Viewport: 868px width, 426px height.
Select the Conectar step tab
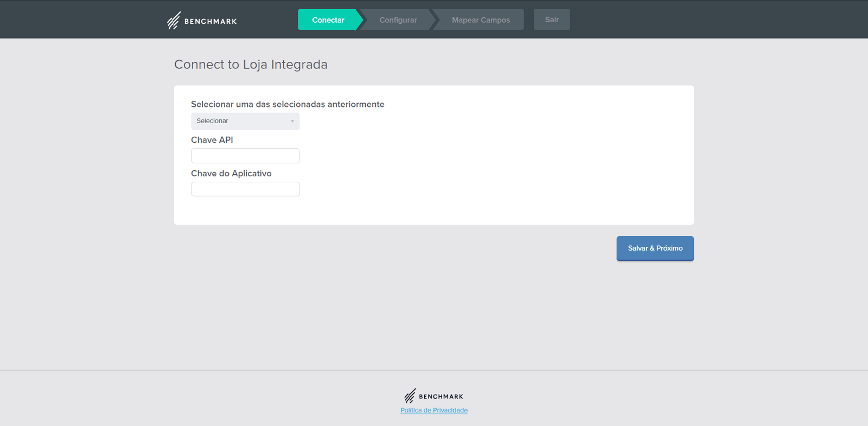(x=328, y=20)
